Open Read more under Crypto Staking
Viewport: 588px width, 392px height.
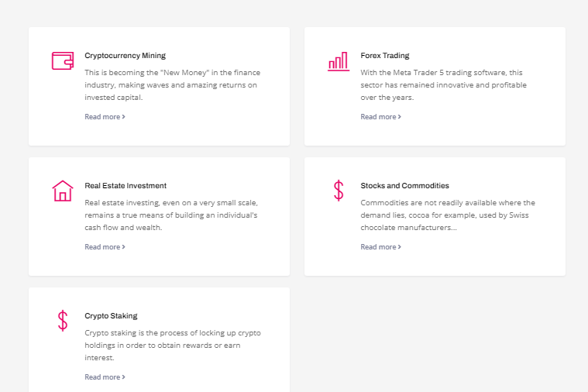pos(105,377)
